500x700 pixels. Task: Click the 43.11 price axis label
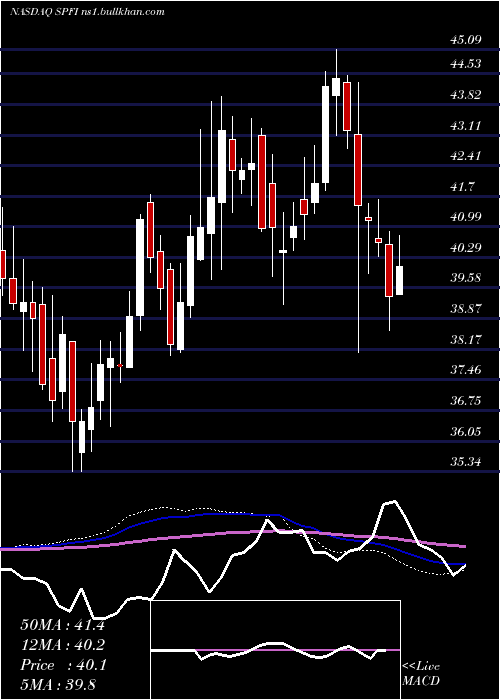tap(466, 126)
